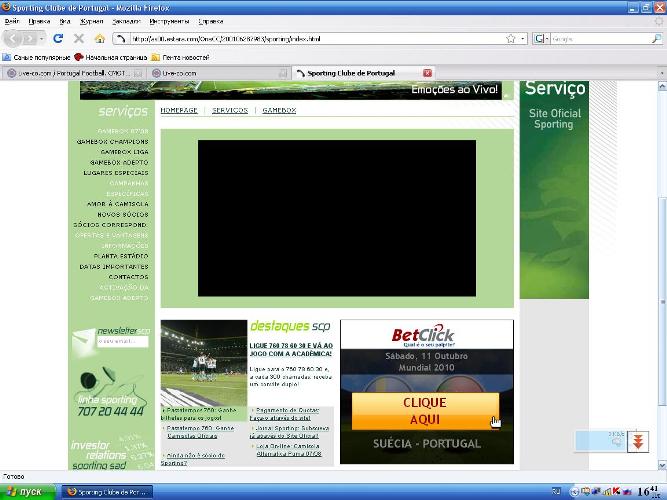Go to the Home page icon
The image size is (667, 500).
(x=98, y=38)
